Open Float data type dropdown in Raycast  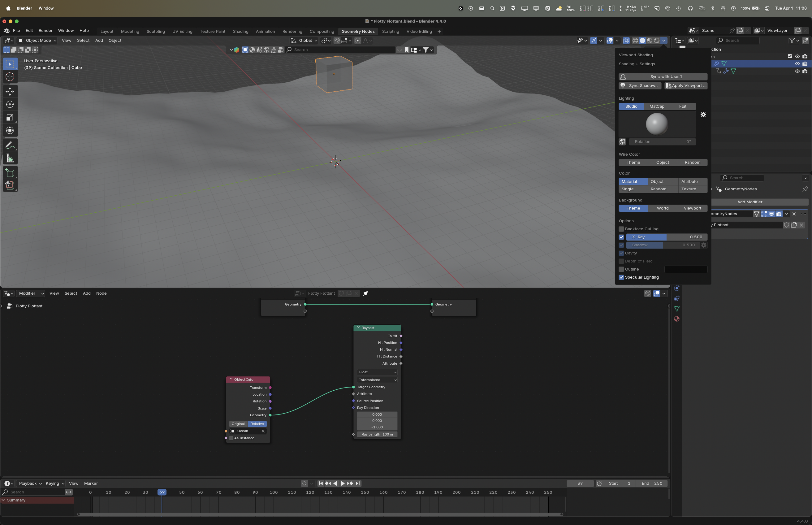(377, 372)
